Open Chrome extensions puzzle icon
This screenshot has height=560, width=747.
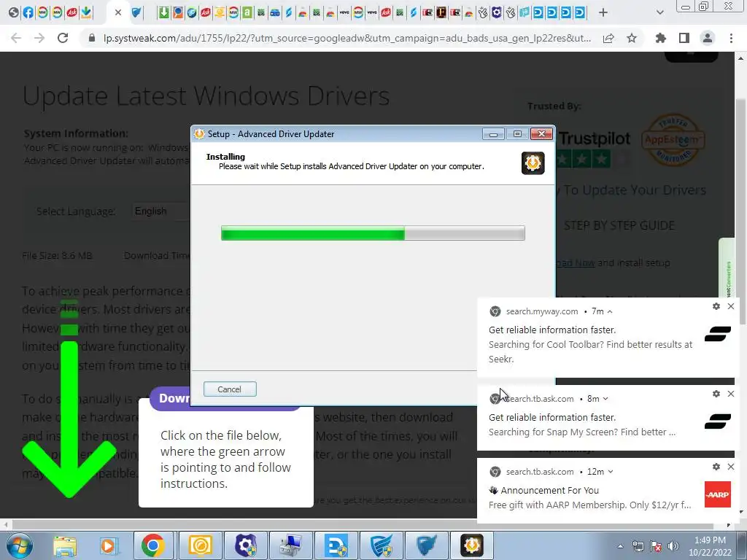point(661,38)
